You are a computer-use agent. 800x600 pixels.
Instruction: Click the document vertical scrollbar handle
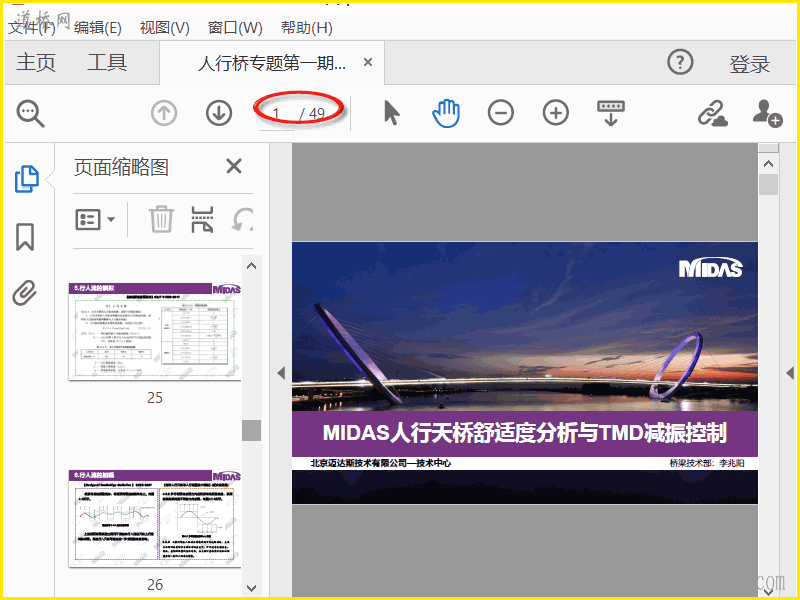tap(768, 184)
